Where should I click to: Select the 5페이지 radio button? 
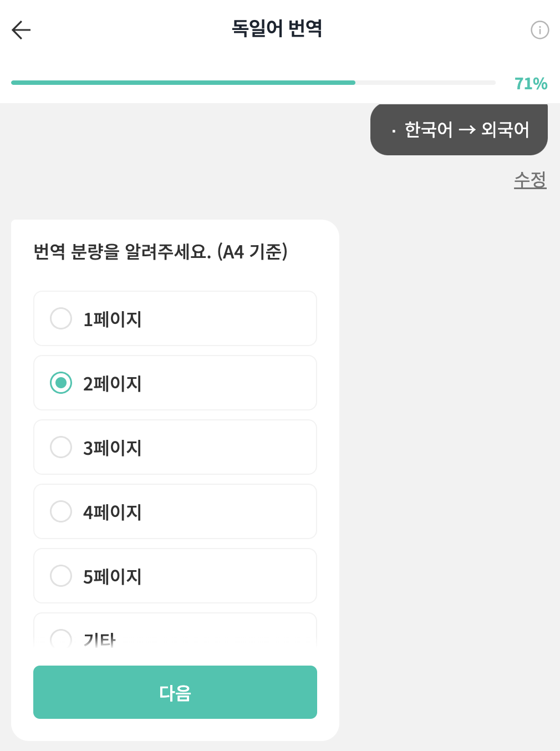(x=61, y=576)
